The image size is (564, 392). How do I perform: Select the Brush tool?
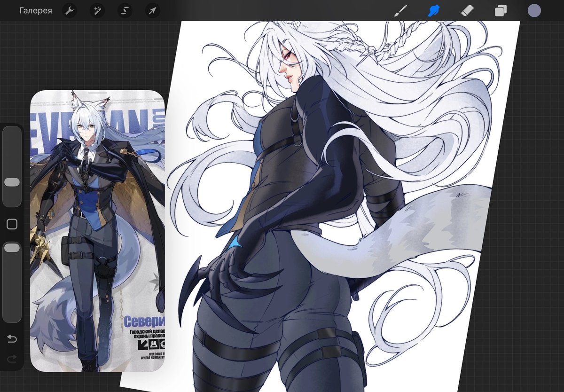400,11
